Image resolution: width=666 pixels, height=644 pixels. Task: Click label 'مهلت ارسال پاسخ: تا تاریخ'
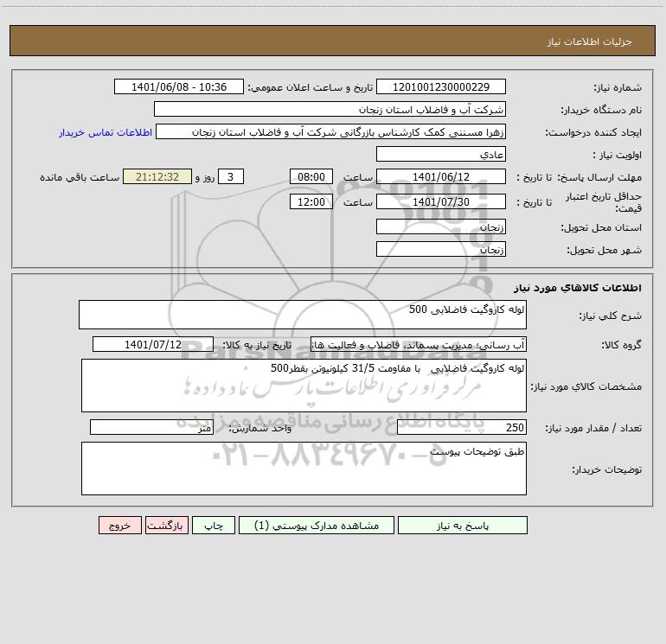[x=579, y=177]
